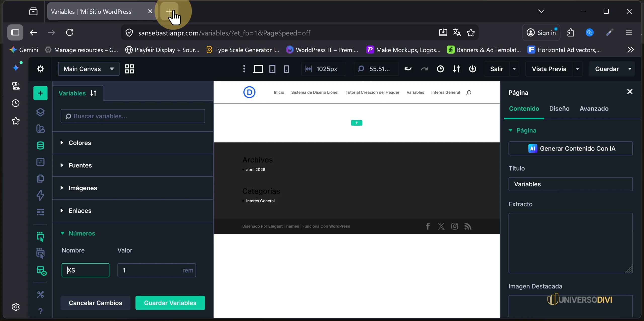Select the Avanzado tab

594,109
